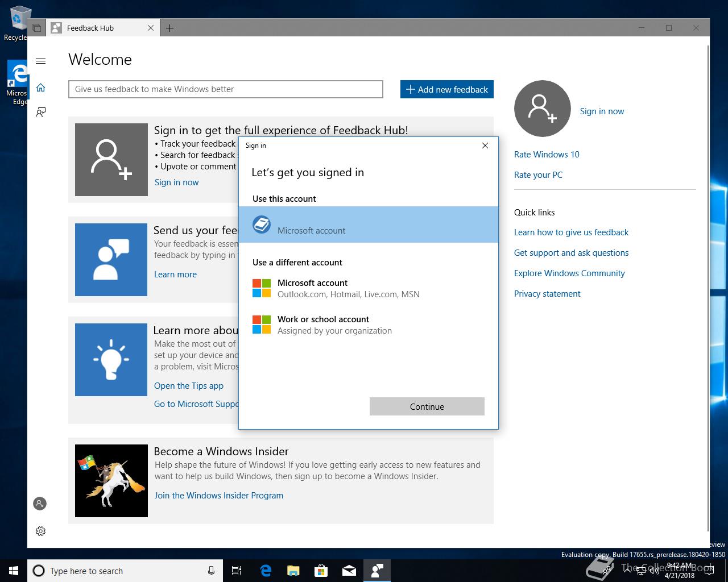Click the Windows Insider ninja cat image

(111, 481)
